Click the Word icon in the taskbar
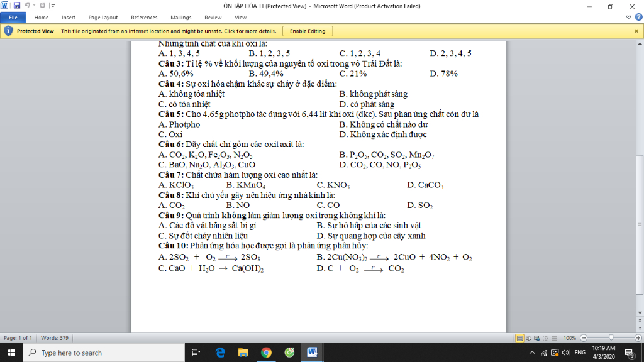Viewport: 644px width, 362px height. (x=312, y=353)
